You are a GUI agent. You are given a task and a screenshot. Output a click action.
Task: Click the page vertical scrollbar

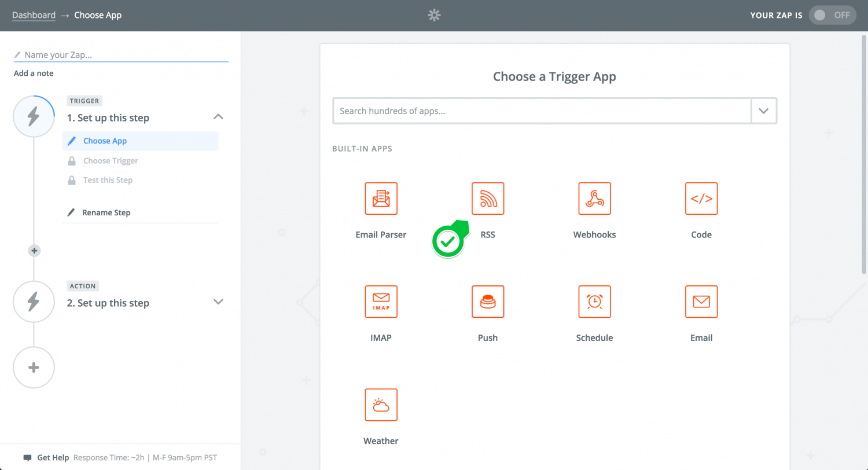(863, 154)
